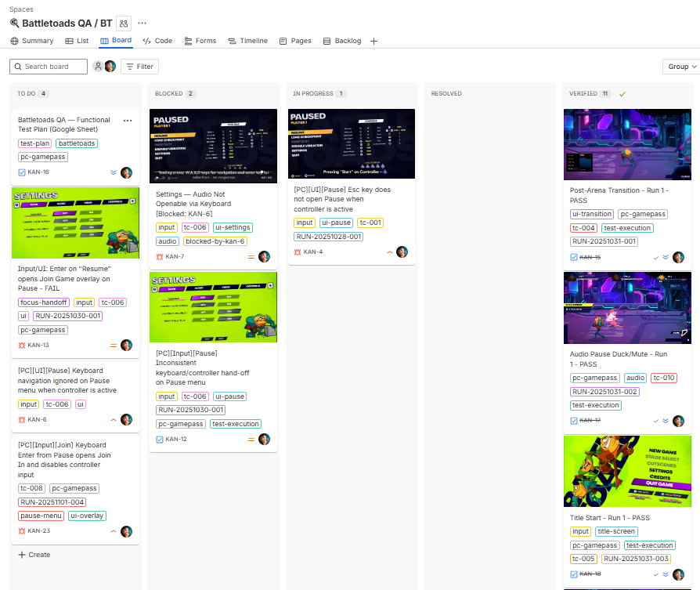Open the three-dot menu next to project title
Image resolution: width=700 pixels, height=590 pixels.
point(142,24)
